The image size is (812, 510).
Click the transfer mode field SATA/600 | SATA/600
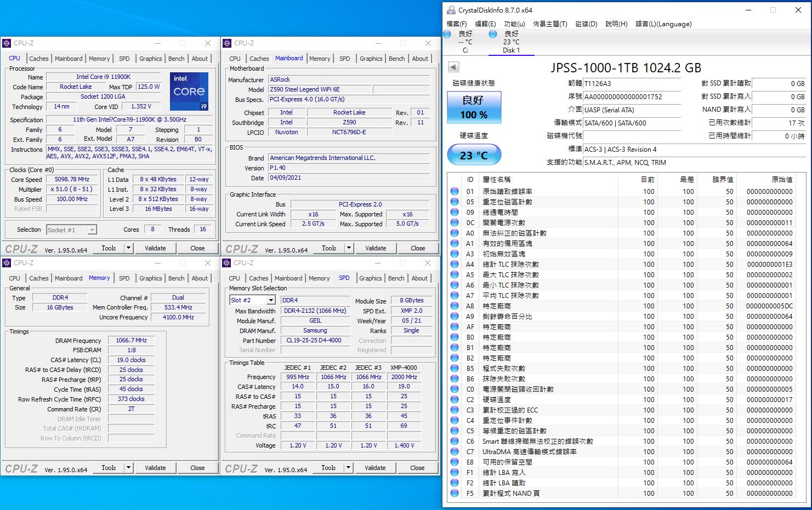[632, 123]
